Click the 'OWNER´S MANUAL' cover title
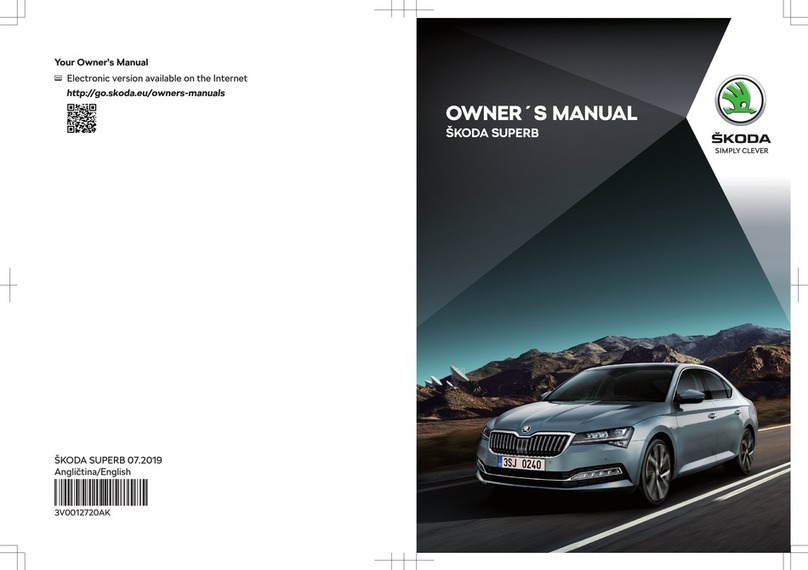808x570 pixels. click(541, 113)
